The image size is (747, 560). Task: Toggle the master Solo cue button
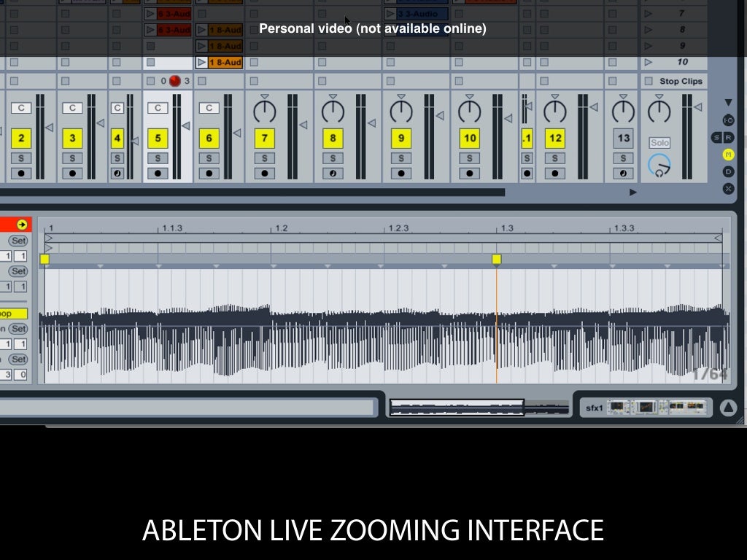[659, 142]
